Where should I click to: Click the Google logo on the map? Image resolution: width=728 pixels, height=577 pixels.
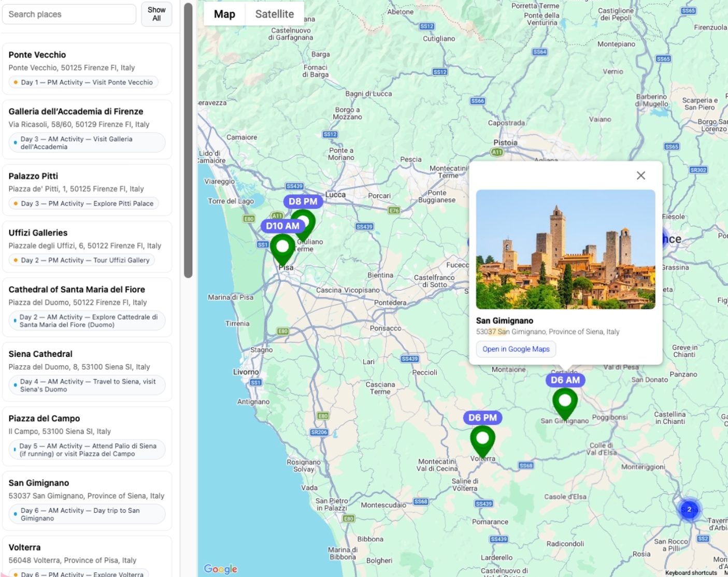pyautogui.click(x=221, y=569)
